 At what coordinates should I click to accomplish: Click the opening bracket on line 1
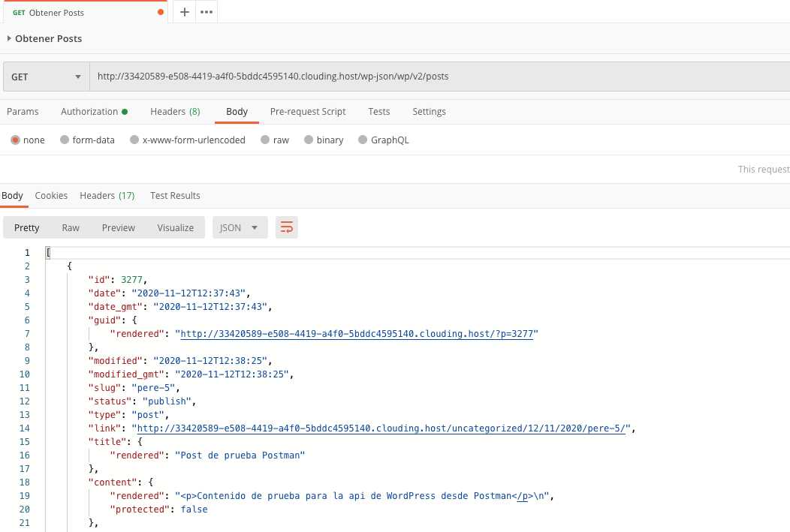48,253
